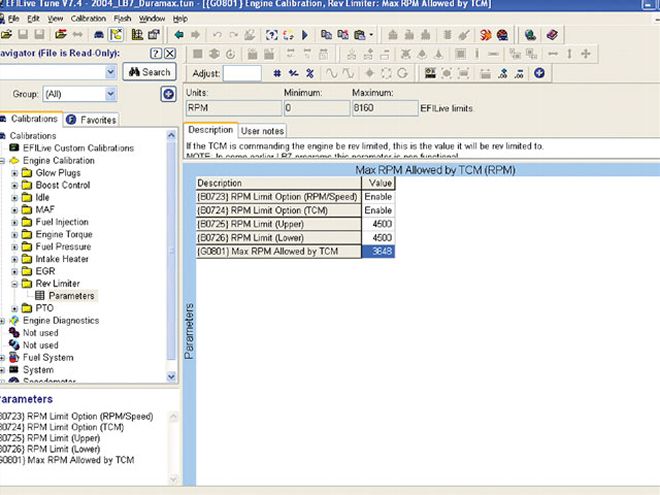Click the paste clipboard icon
The width and height of the screenshot is (660, 495).
click(360, 35)
